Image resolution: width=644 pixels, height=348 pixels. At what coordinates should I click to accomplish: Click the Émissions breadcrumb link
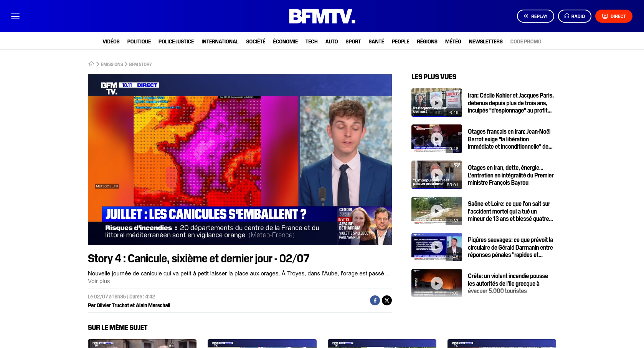pos(112,65)
